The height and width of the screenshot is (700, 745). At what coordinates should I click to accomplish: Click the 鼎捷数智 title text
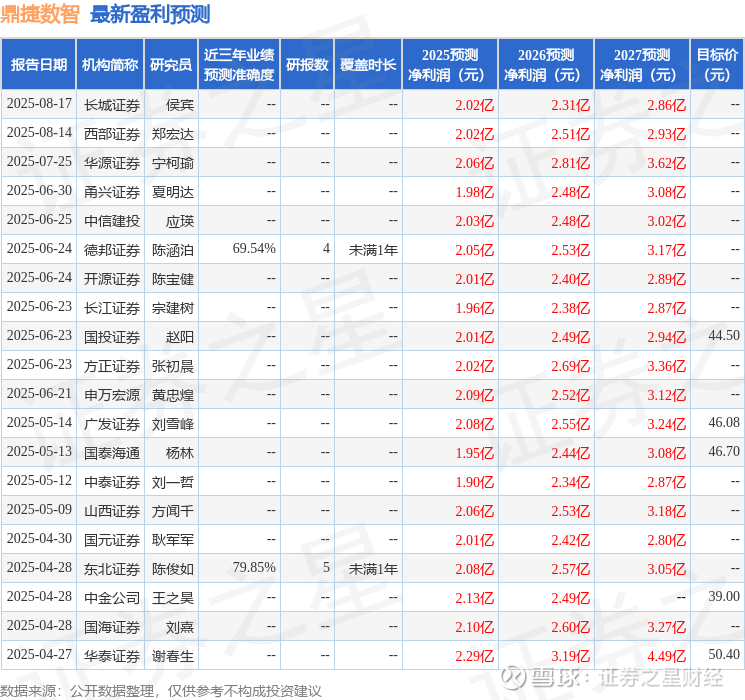click(x=39, y=14)
